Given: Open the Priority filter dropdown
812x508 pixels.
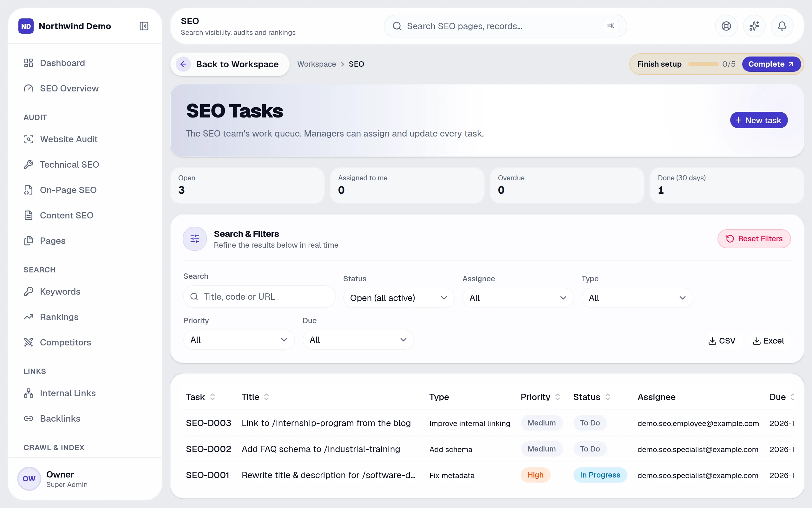Looking at the screenshot, I should (x=239, y=340).
